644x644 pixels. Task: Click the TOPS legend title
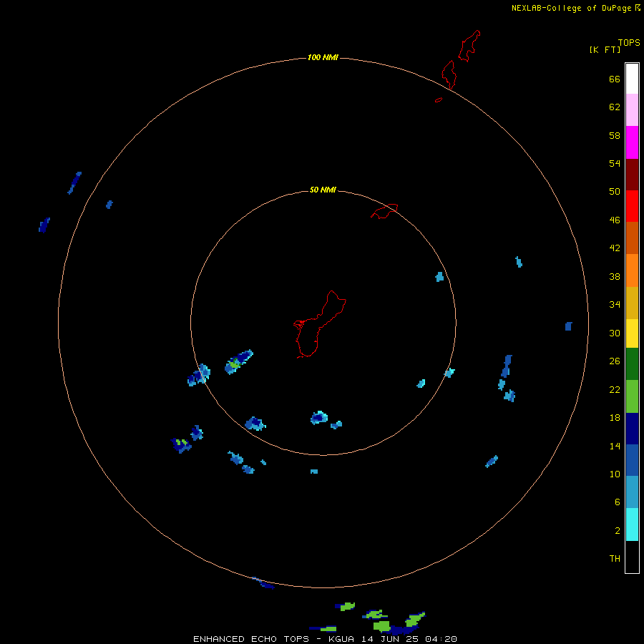pos(629,43)
